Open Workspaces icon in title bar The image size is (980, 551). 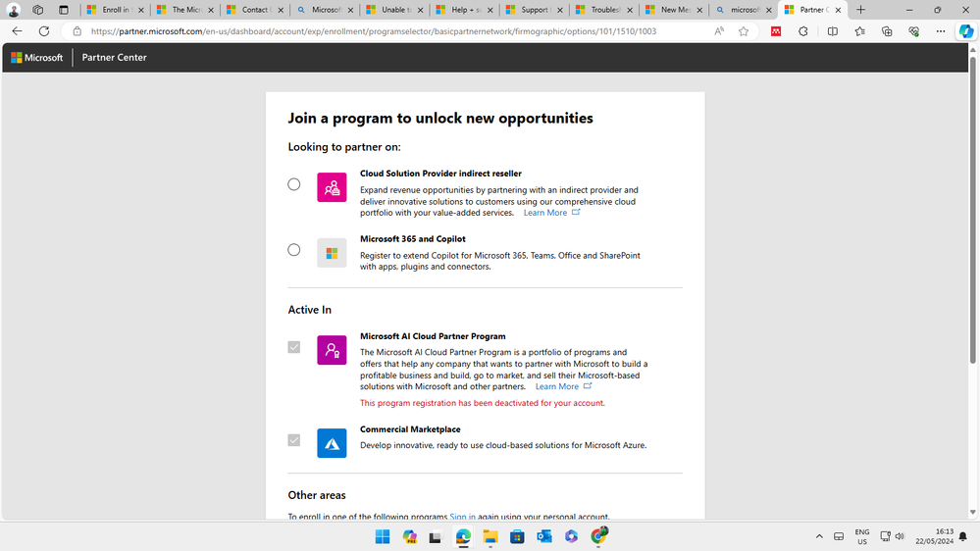coord(38,10)
